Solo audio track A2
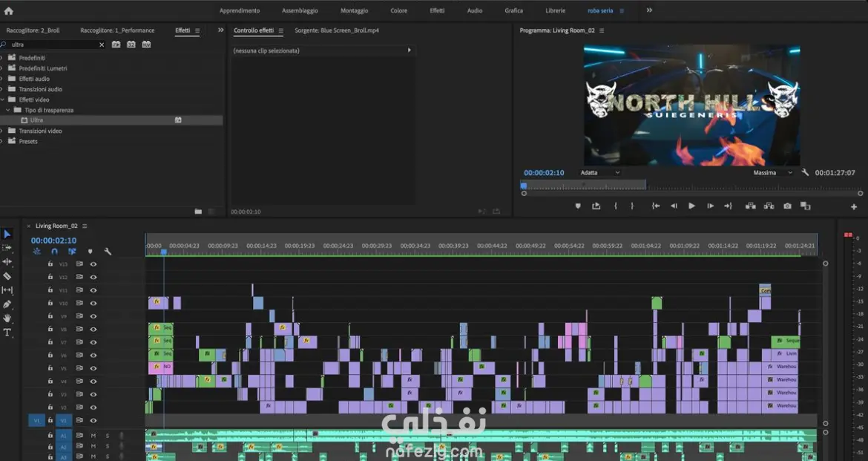868x461 pixels. pyautogui.click(x=108, y=446)
